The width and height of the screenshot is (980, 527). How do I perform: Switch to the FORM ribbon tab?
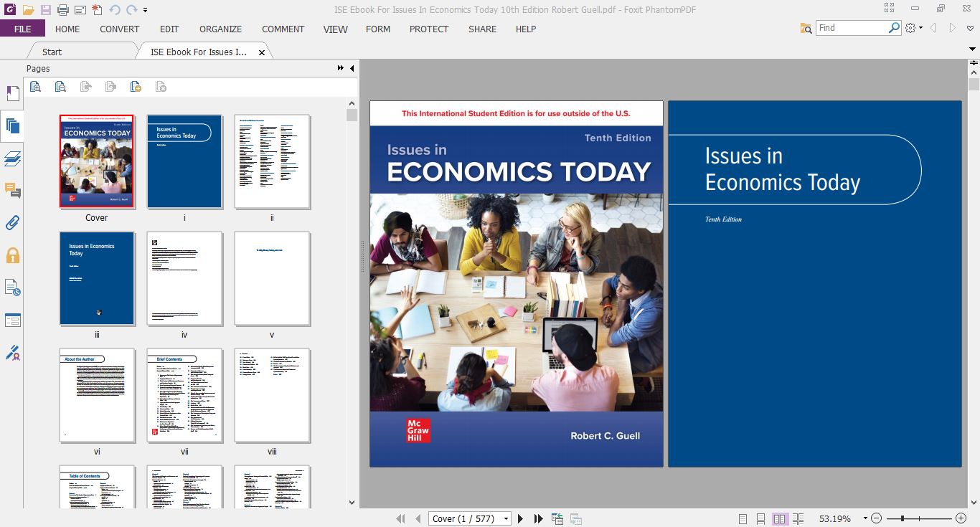(378, 29)
